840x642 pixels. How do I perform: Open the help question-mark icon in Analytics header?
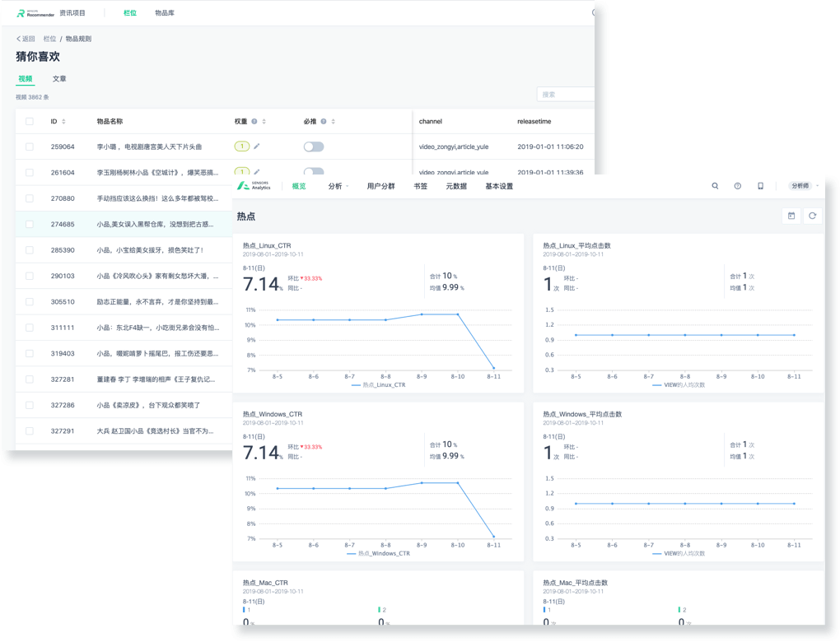point(738,186)
